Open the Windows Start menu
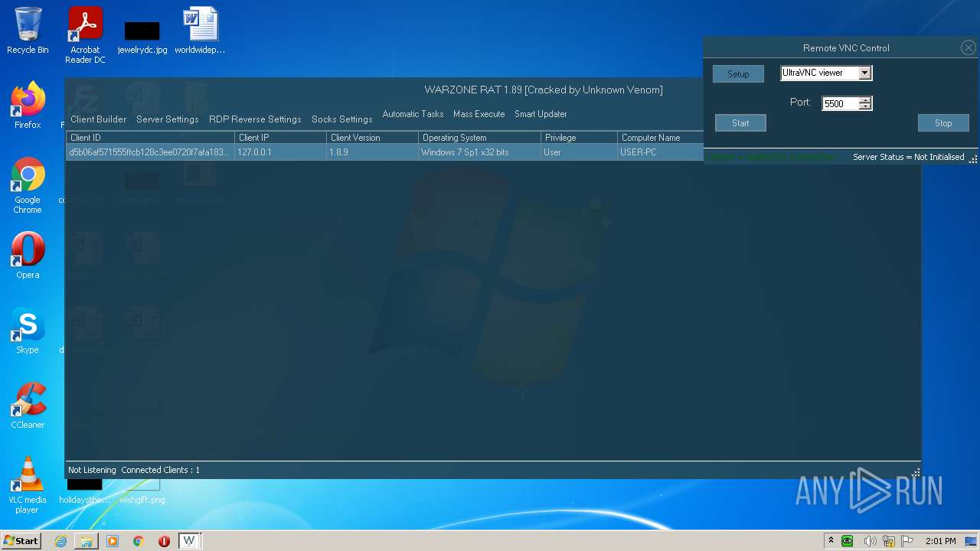This screenshot has height=551, width=980. [21, 541]
